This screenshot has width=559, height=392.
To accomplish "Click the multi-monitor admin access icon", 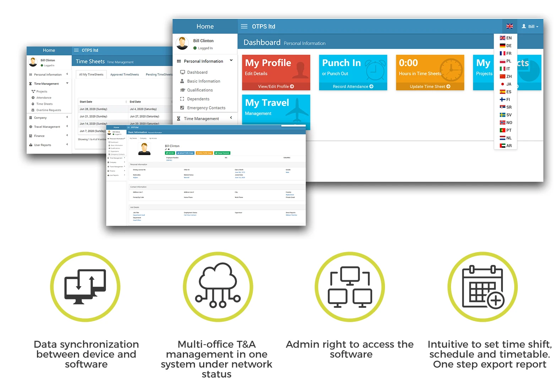I will 350,287.
